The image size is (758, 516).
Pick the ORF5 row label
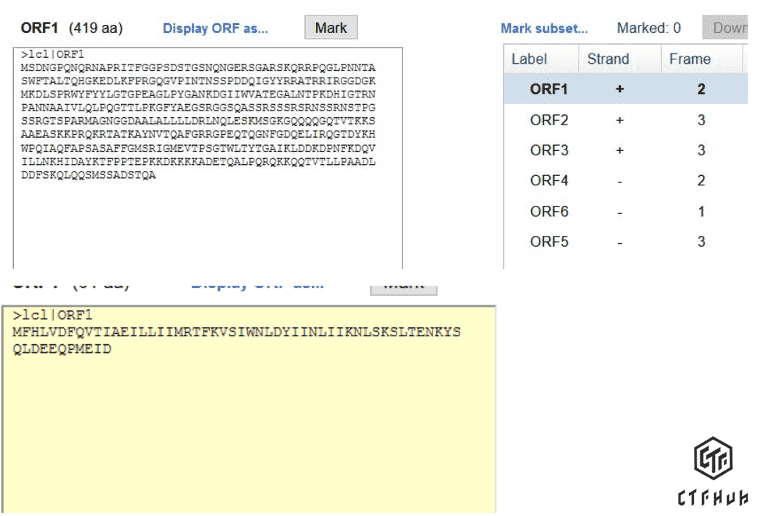coord(549,242)
